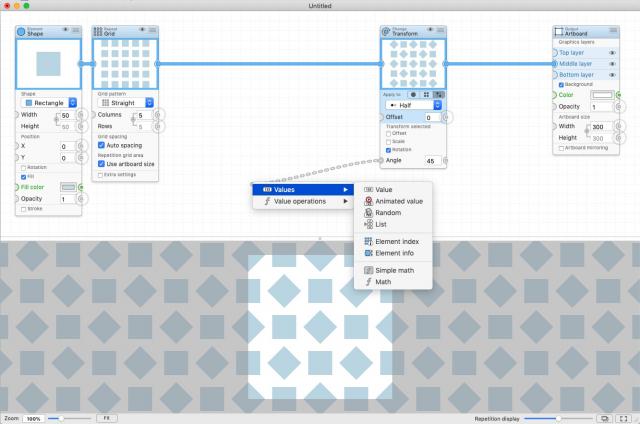This screenshot has width=640, height=424.
Task: Click the preview window mode icon
Action: coord(605,418)
